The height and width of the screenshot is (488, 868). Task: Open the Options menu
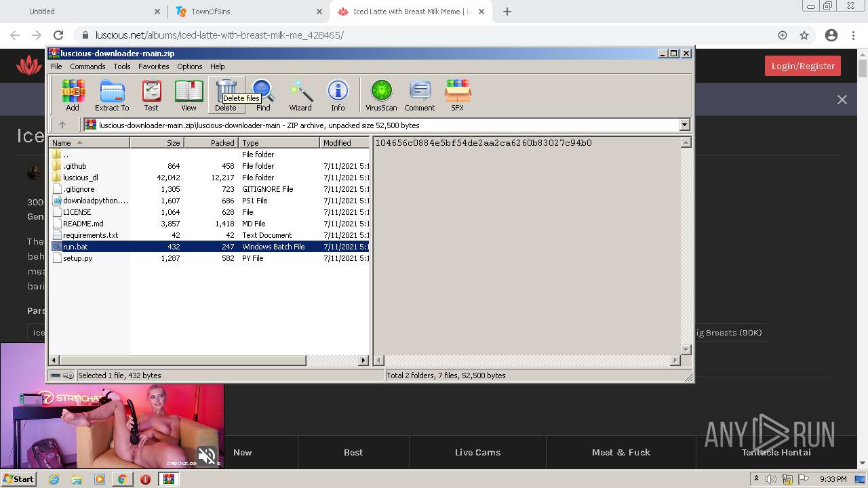(190, 66)
